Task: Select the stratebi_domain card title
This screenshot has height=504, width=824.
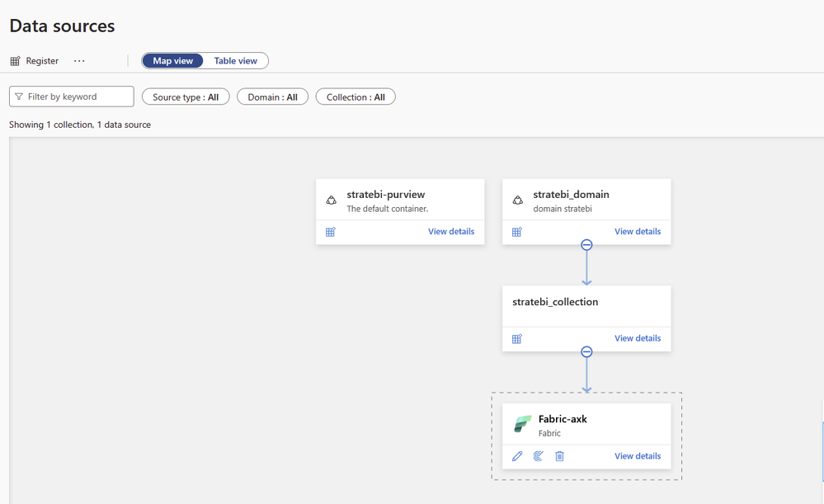Action: pos(572,195)
